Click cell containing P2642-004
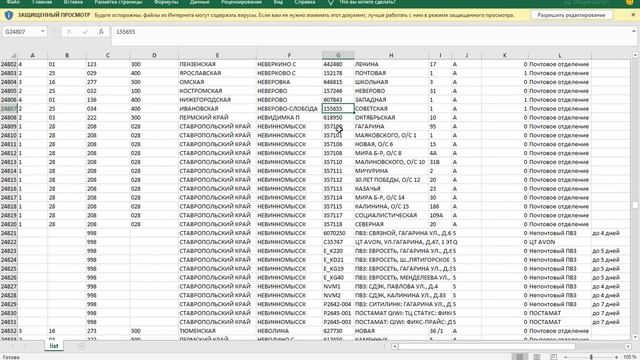 (x=338, y=304)
